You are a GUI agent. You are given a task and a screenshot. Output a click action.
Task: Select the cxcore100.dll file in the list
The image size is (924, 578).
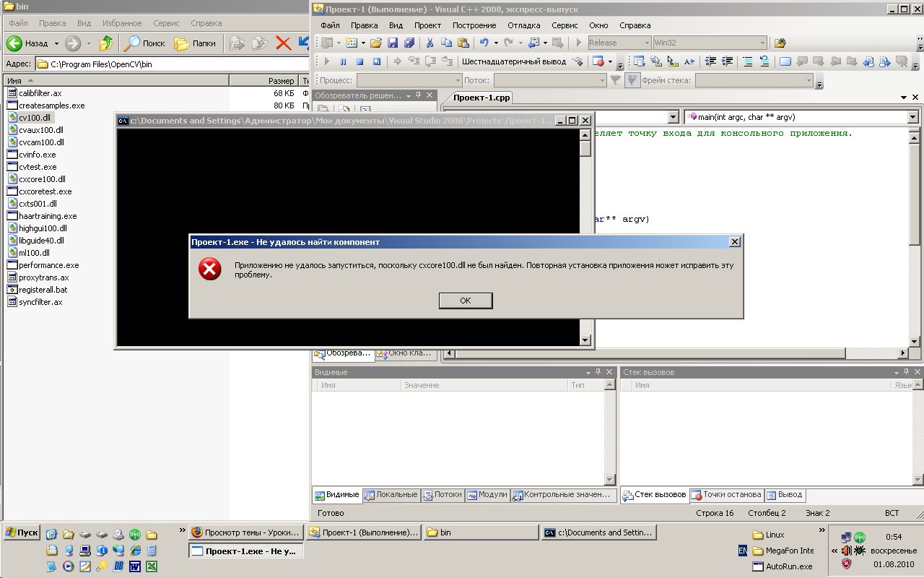[42, 179]
